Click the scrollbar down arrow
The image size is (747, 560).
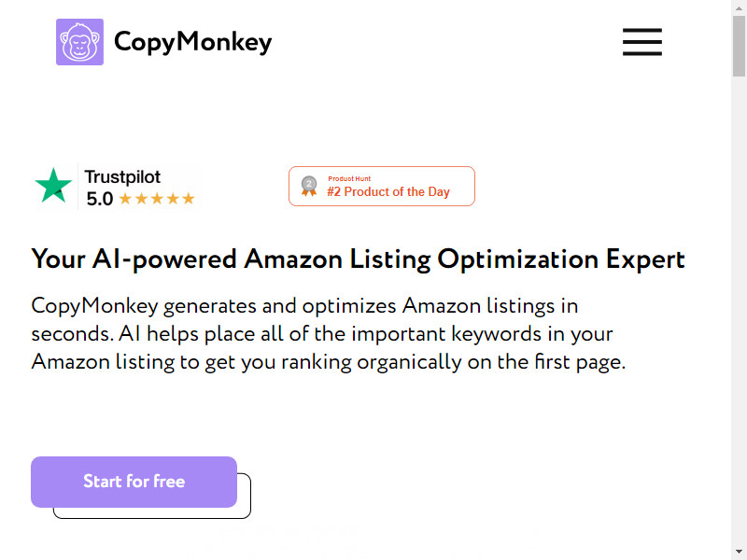(739, 553)
